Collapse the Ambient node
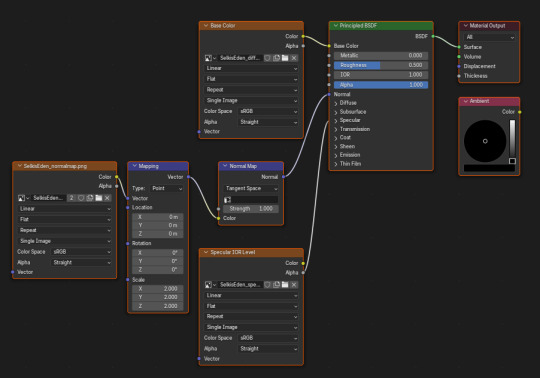The image size is (540, 378). 466,101
